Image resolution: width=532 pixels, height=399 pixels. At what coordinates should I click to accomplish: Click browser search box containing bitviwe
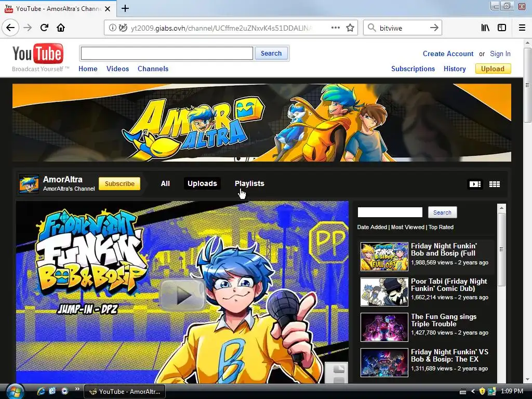(402, 28)
